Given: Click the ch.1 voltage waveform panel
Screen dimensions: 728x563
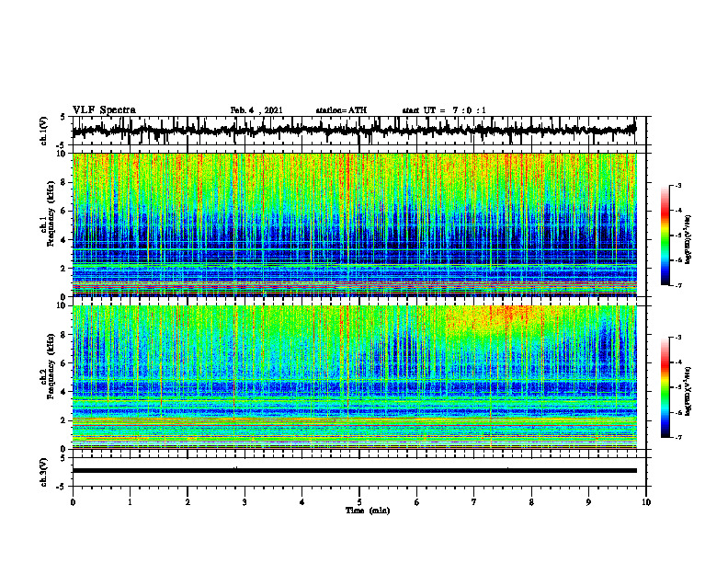Looking at the screenshot, I should 358,131.
